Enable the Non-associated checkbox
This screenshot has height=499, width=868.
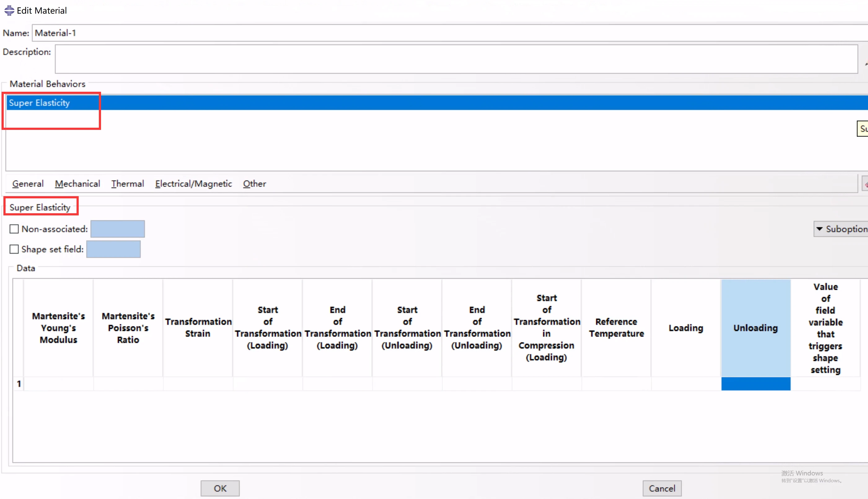14,229
